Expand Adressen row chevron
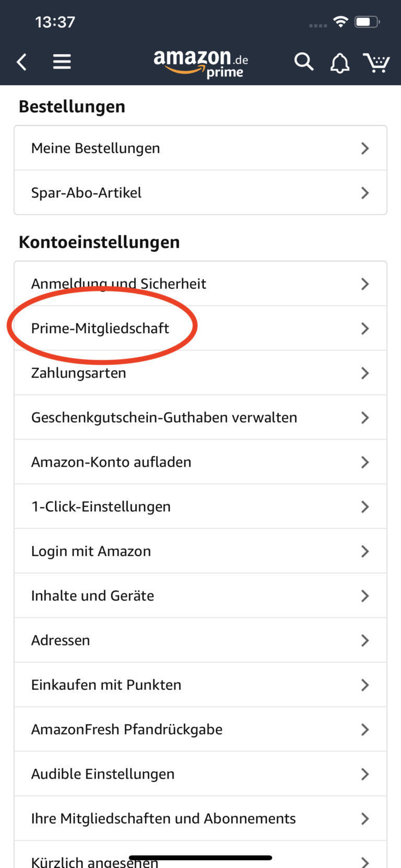 [365, 640]
